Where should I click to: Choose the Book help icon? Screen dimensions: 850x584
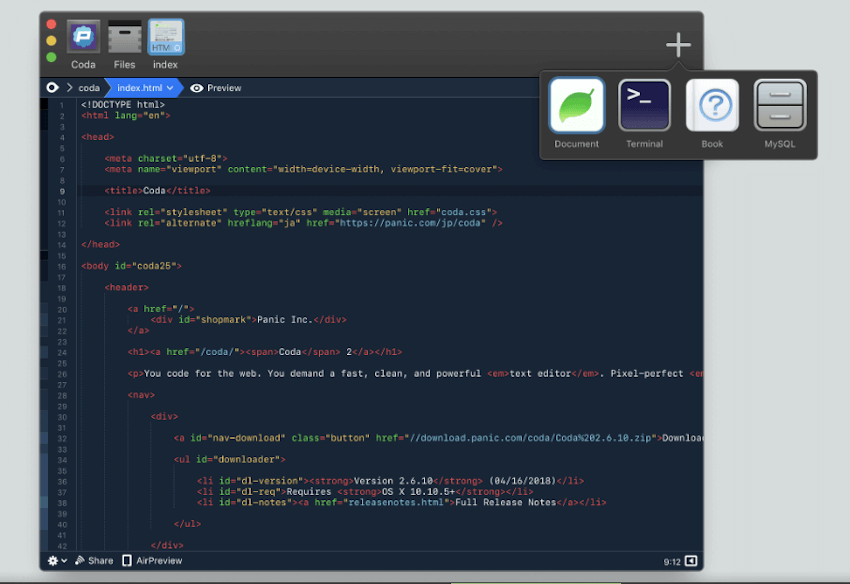pyautogui.click(x=712, y=105)
